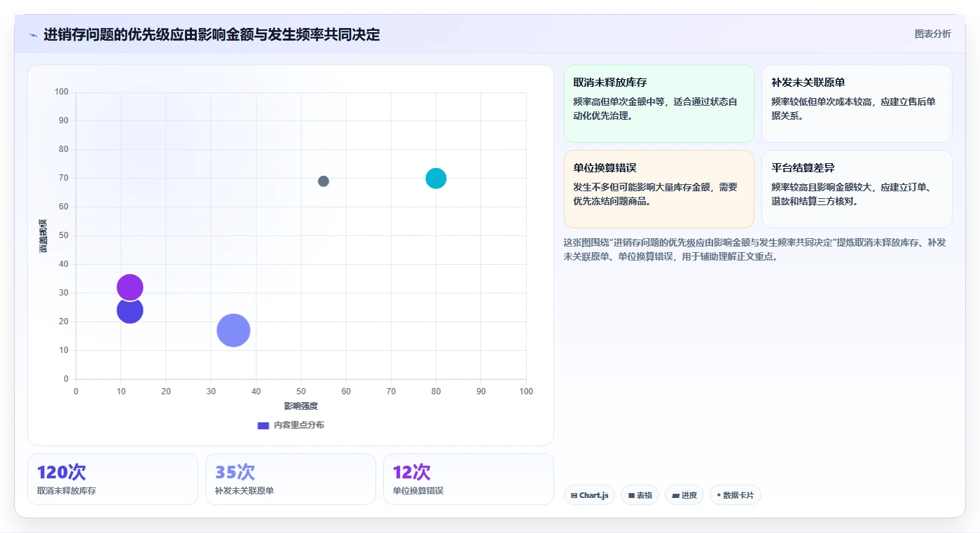Click the 数据卡片 tag

(735, 495)
